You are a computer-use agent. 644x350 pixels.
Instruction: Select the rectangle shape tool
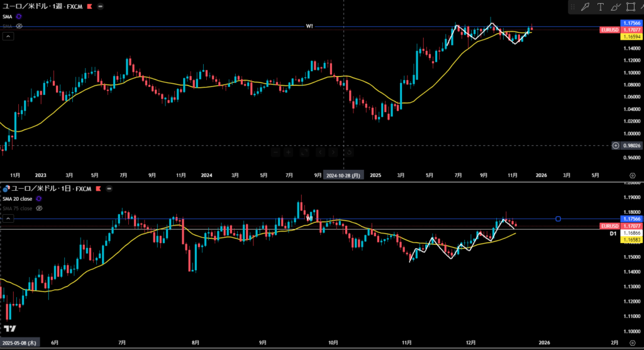(631, 7)
